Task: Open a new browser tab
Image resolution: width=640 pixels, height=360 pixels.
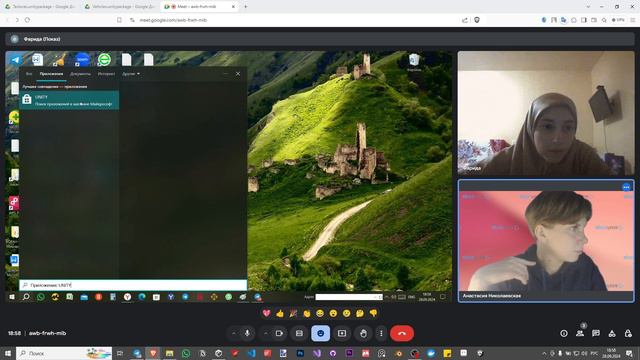Action: [x=246, y=7]
